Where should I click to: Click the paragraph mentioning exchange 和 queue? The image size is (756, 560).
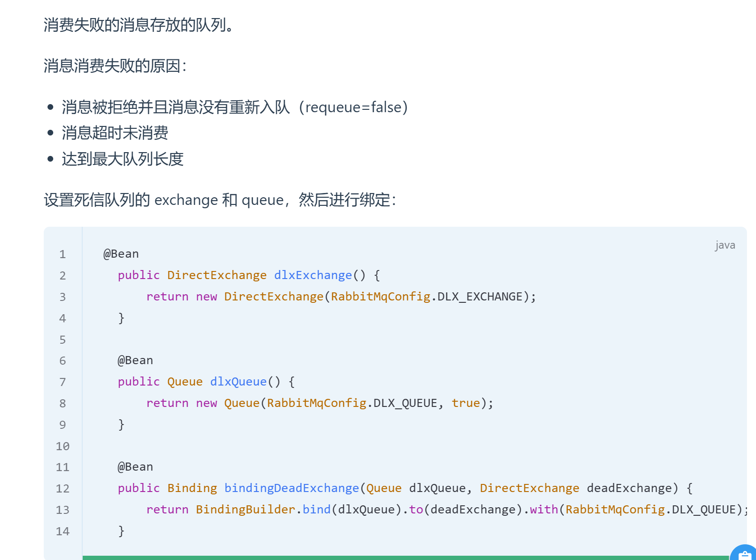click(220, 200)
